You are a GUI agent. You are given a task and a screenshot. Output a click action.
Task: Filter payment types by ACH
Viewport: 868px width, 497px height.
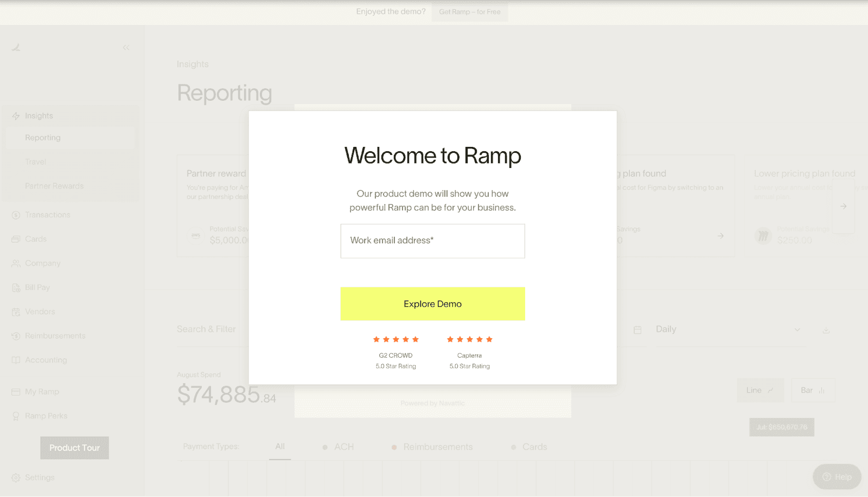338,447
